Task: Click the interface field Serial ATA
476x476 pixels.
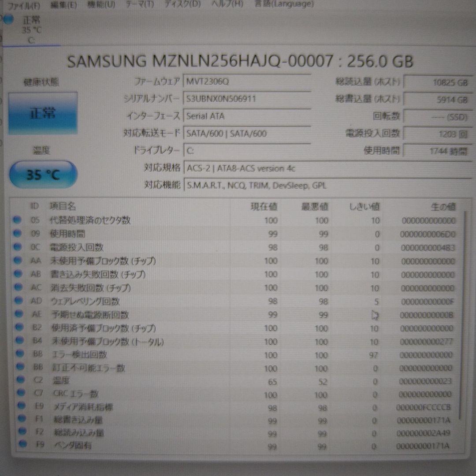Action: [247, 116]
